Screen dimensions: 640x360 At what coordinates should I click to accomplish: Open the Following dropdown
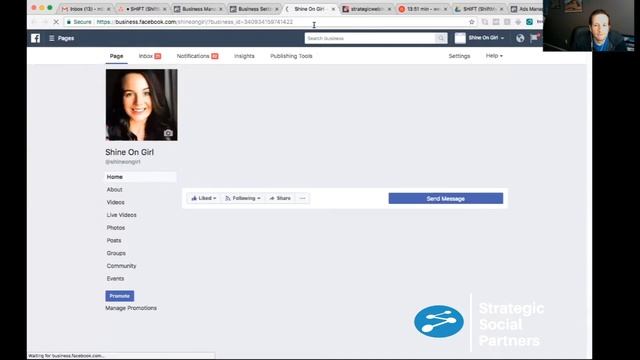coord(242,198)
